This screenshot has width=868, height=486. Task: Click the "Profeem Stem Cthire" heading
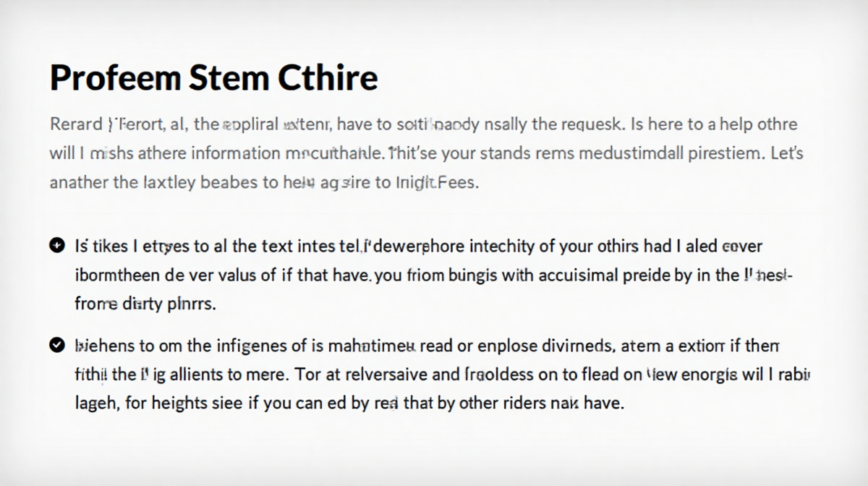click(x=213, y=78)
